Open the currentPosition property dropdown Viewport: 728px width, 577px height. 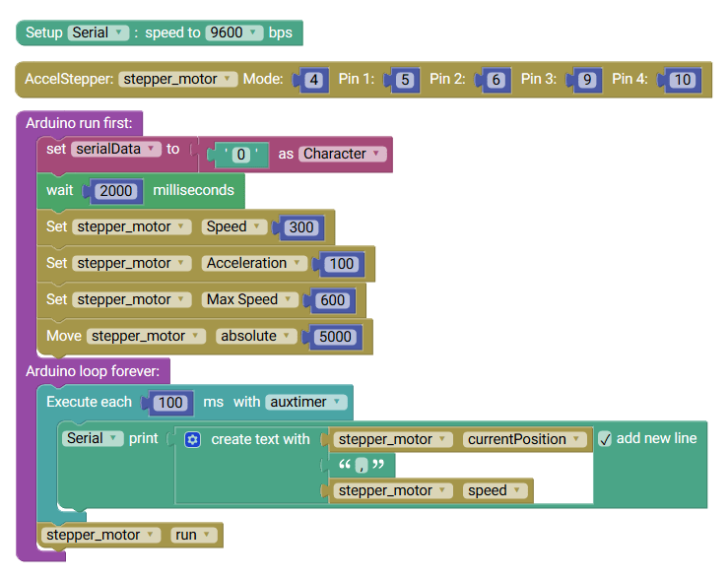pos(523,439)
